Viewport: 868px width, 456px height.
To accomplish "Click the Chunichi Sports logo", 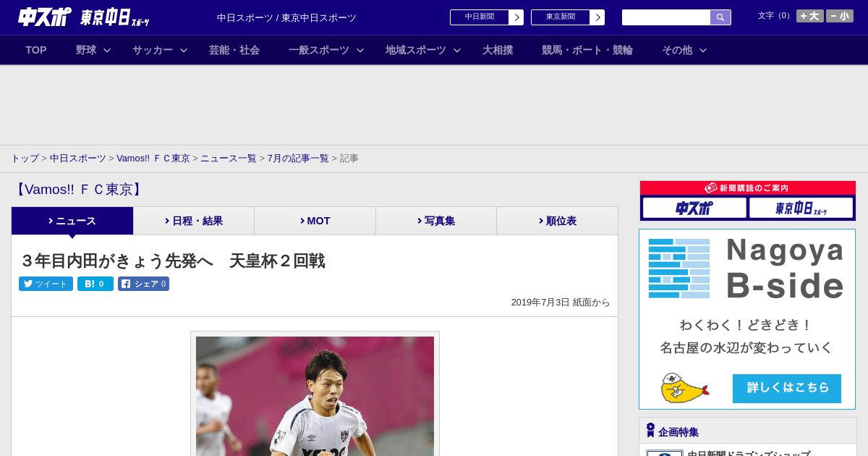I will [44, 17].
